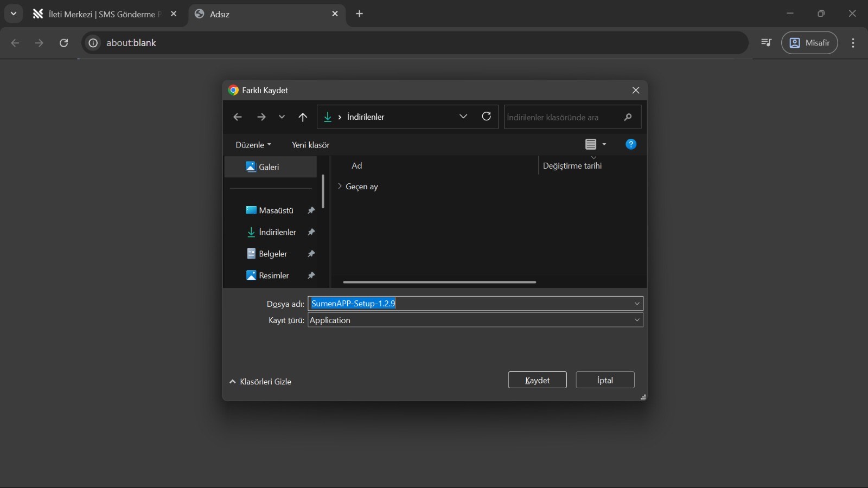Image resolution: width=868 pixels, height=488 pixels.
Task: Reload the about:blank page
Action: pos(63,43)
